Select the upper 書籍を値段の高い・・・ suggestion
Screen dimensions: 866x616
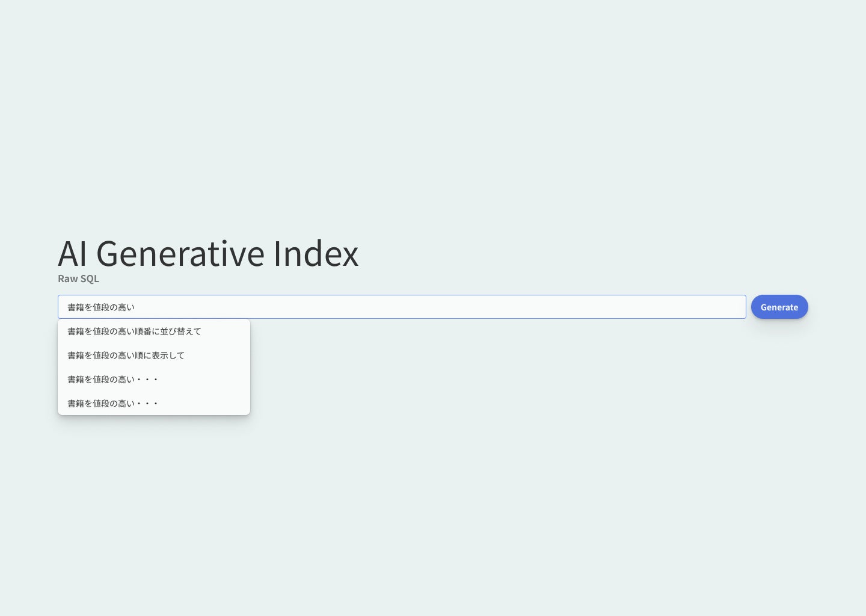(113, 380)
